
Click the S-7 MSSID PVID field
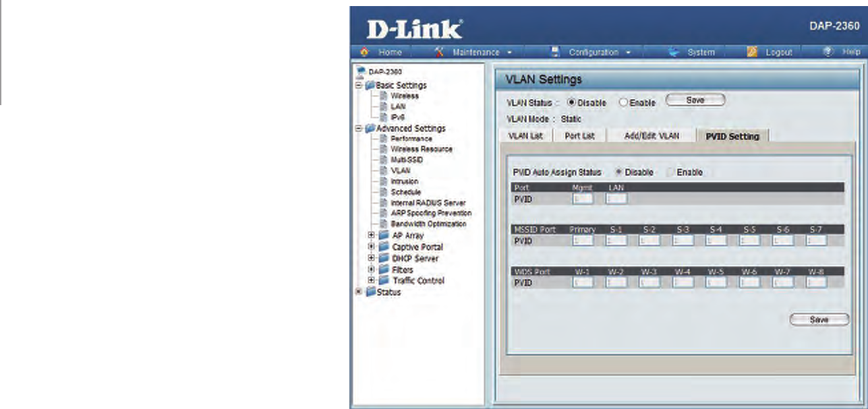(x=816, y=241)
